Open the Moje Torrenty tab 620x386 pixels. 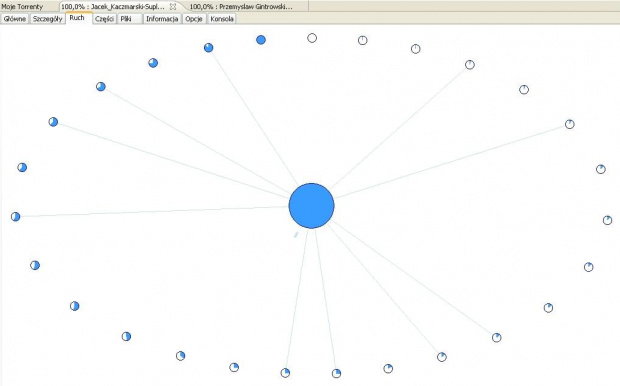(22, 7)
